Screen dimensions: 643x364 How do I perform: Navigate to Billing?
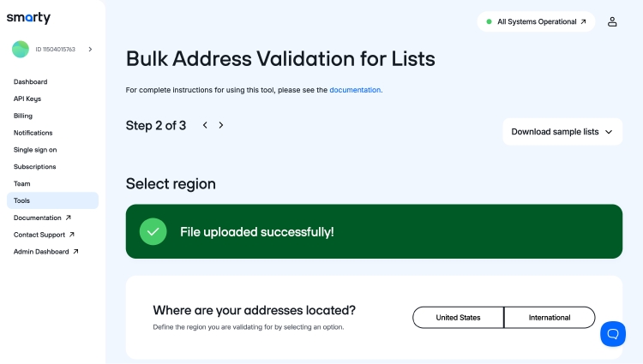[23, 116]
